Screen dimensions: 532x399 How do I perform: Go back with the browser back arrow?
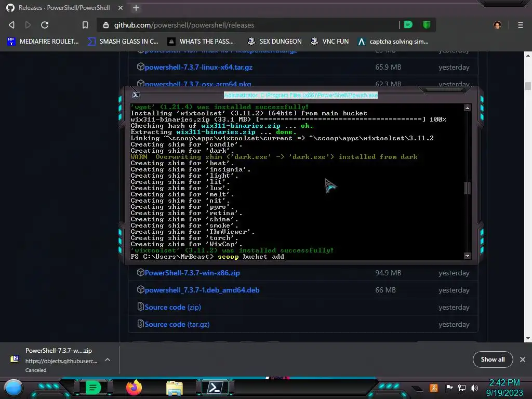(x=11, y=25)
